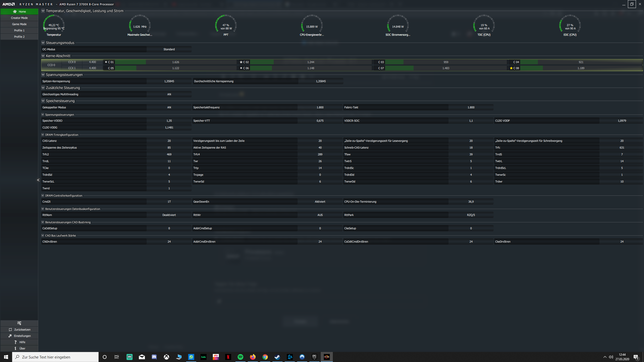
Task: Click the Zurücksetzen reset icon
Action: point(10,330)
